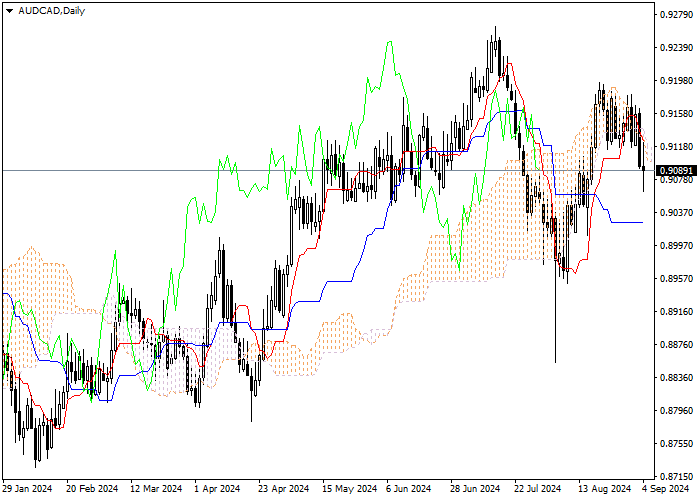Click the 1 Apr 2024 date label
This screenshot has height=500, width=700.
(x=218, y=489)
